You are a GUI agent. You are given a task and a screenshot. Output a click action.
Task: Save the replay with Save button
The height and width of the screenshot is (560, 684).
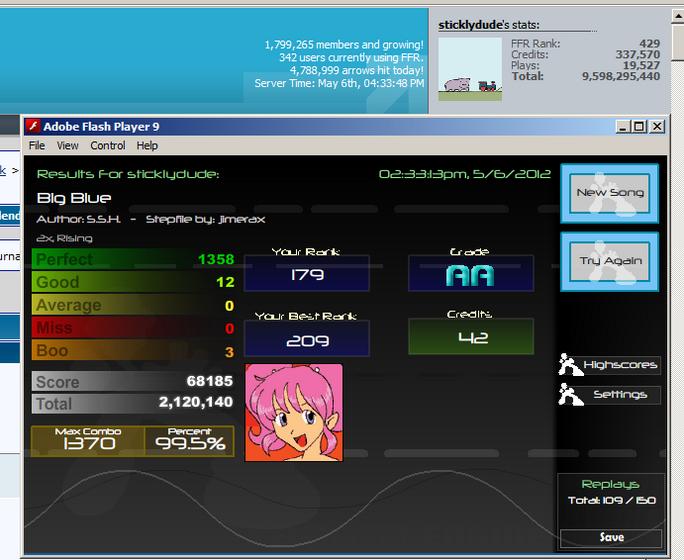tap(611, 537)
